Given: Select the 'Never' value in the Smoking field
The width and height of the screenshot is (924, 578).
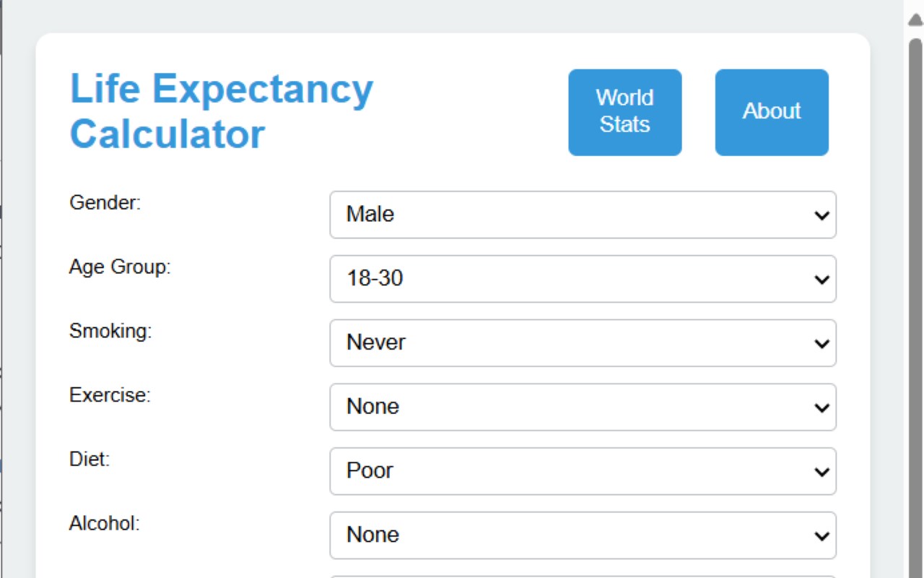Looking at the screenshot, I should point(376,342).
